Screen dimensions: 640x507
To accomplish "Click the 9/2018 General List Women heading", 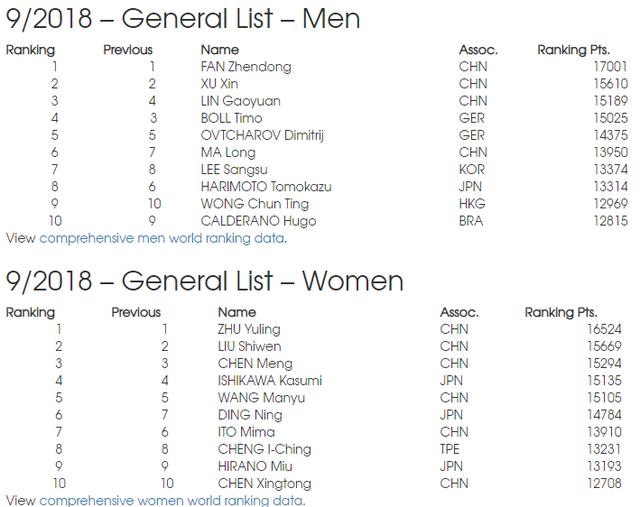I will [x=204, y=281].
